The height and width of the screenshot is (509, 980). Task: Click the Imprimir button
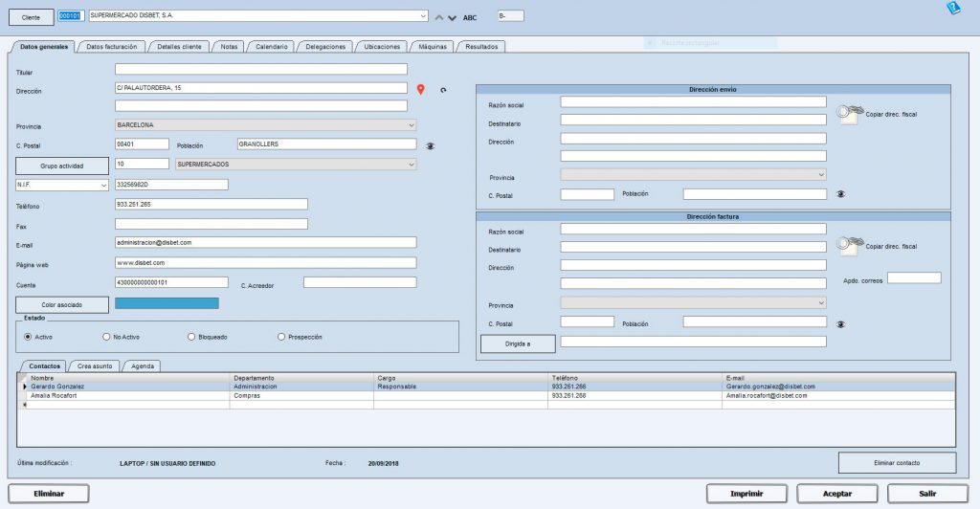click(746, 494)
